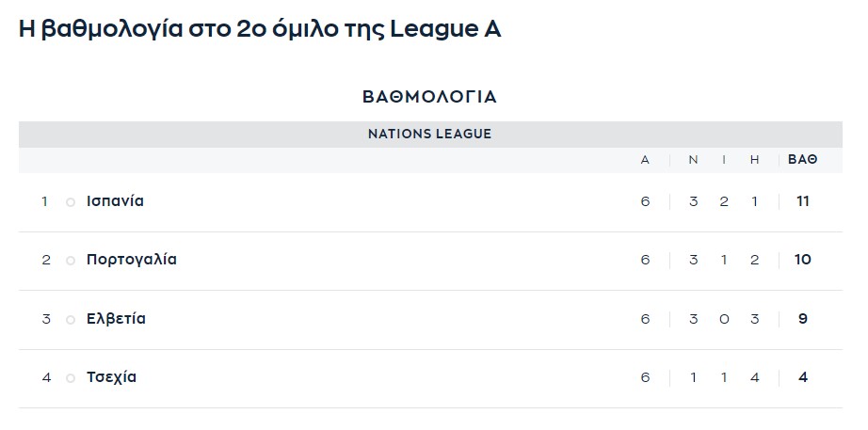Open the Ισπανία team link
The height and width of the screenshot is (430, 868).
coord(115,201)
